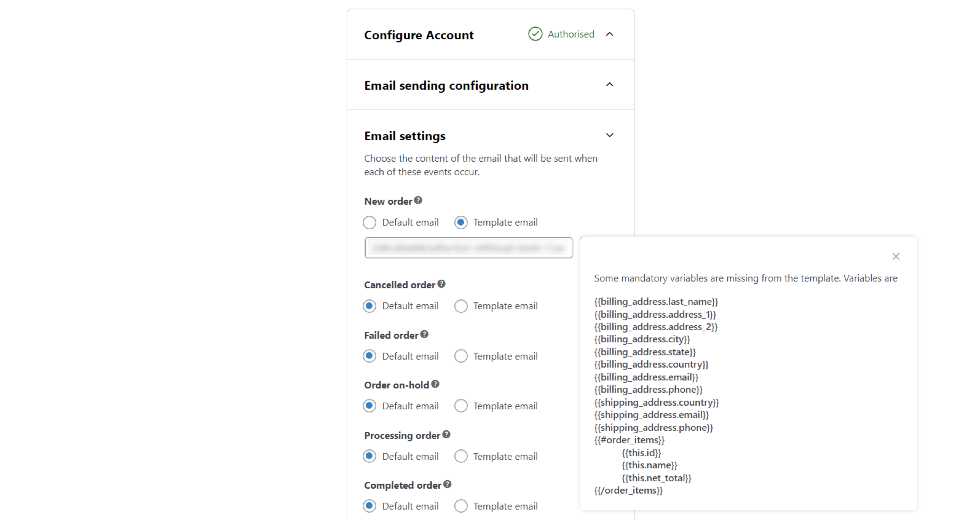Click the Email settings heading

405,136
